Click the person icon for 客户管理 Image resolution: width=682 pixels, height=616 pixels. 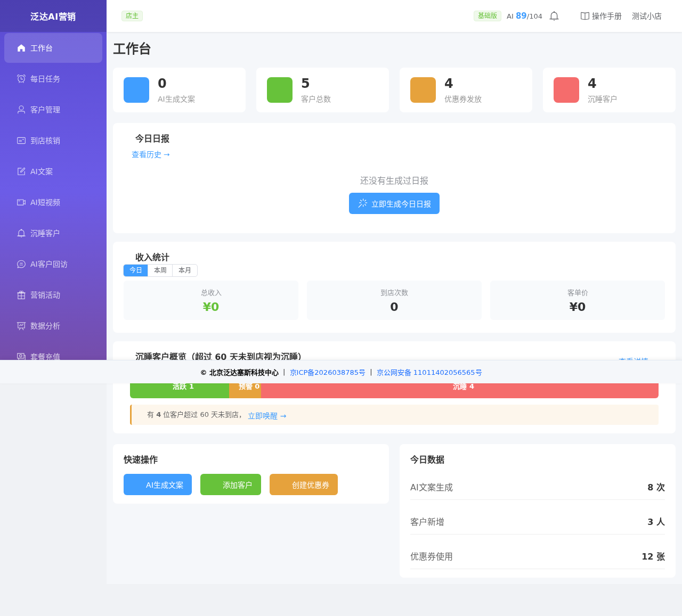pos(21,110)
